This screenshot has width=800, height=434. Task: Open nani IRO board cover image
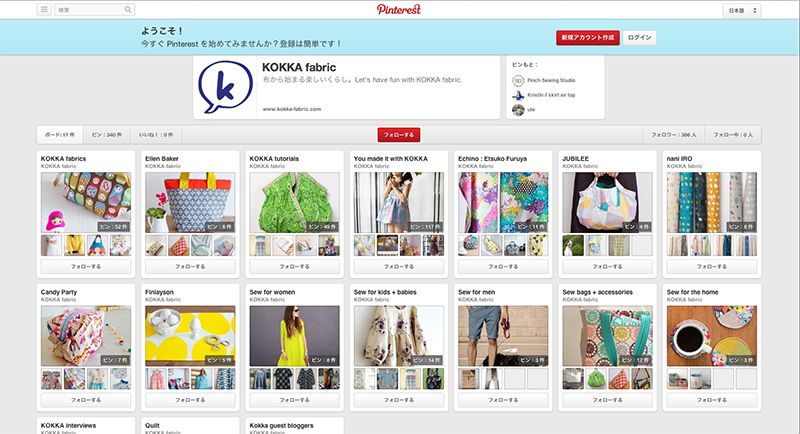coord(712,202)
